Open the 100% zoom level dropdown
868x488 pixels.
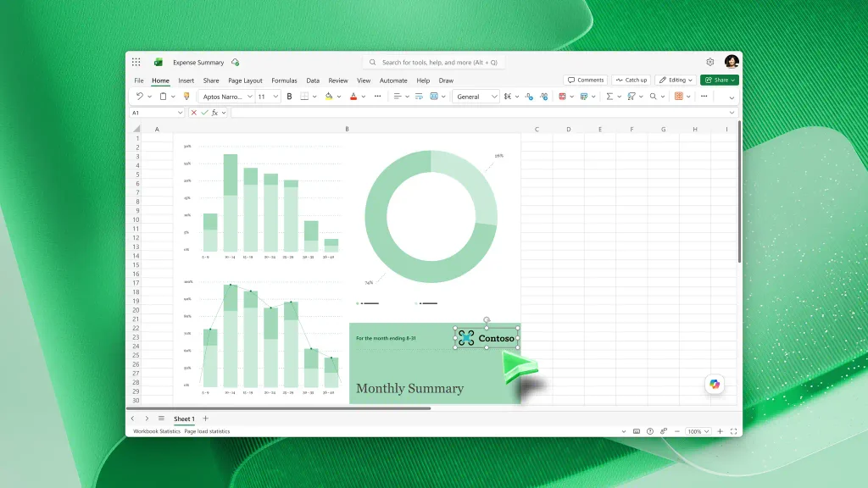(698, 431)
